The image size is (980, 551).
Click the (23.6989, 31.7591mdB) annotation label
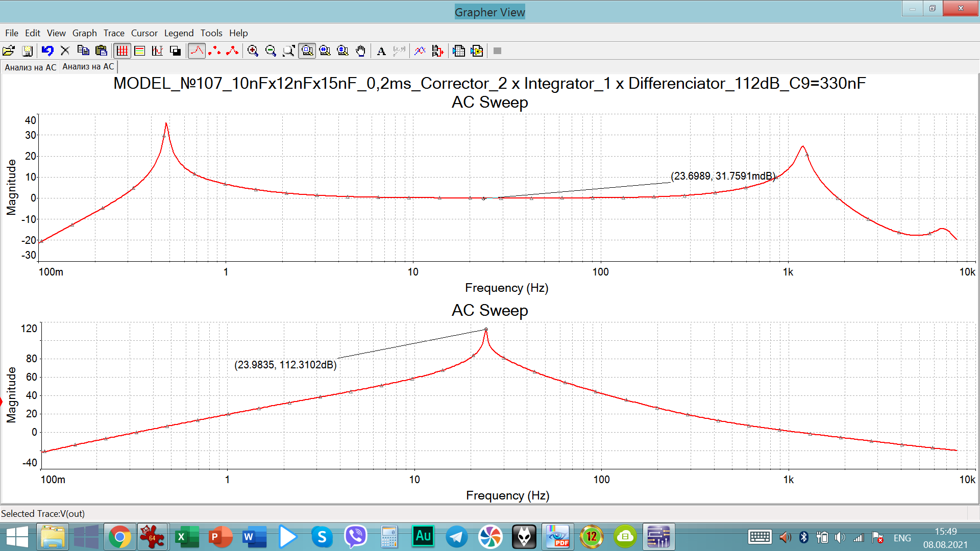coord(723,176)
